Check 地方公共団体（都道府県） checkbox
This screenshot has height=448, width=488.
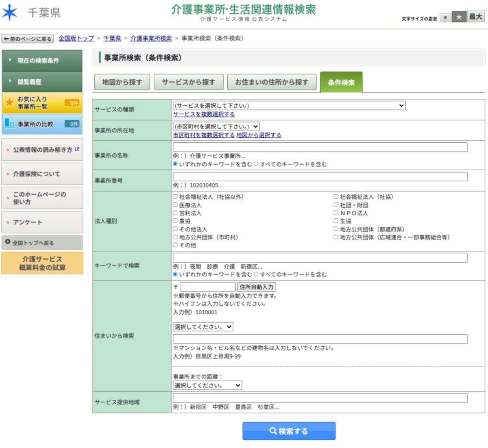336,229
